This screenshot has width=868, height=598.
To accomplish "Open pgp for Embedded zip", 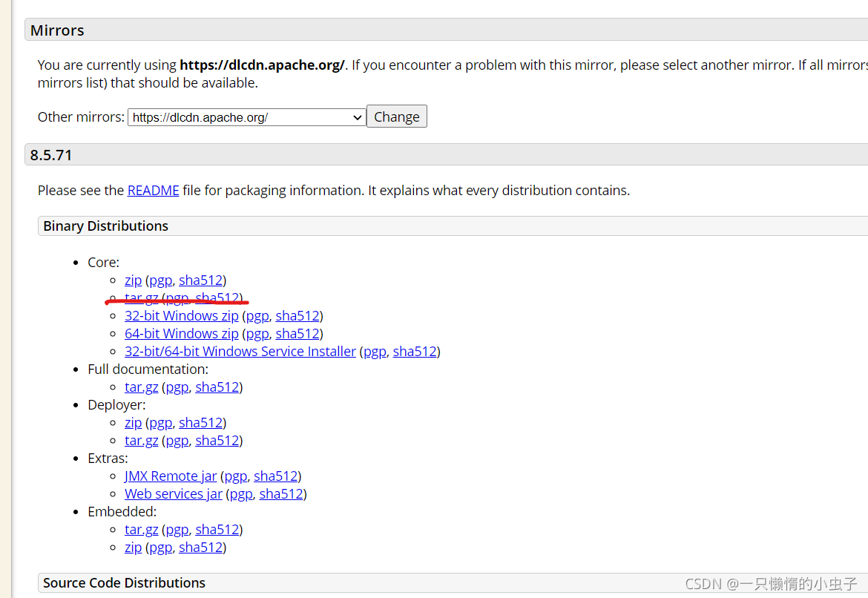I will (x=160, y=548).
